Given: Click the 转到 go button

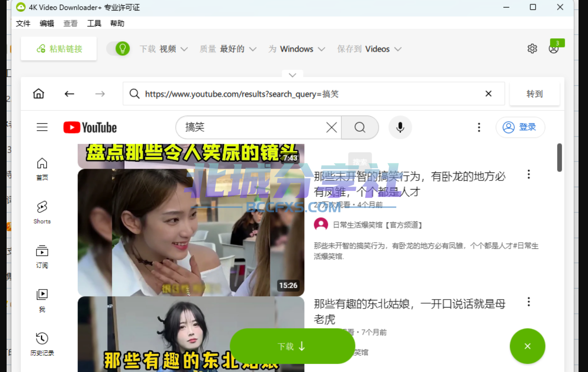Looking at the screenshot, I should click(x=535, y=94).
